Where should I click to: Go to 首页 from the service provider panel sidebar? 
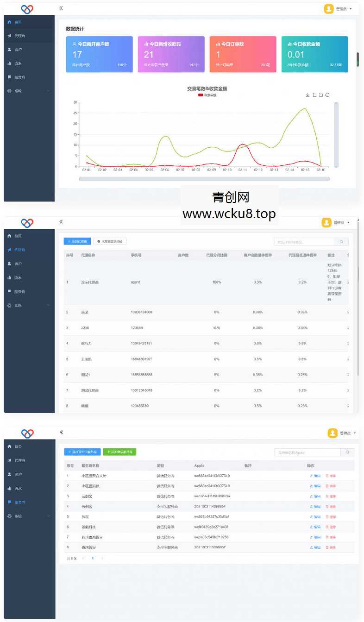point(29,446)
